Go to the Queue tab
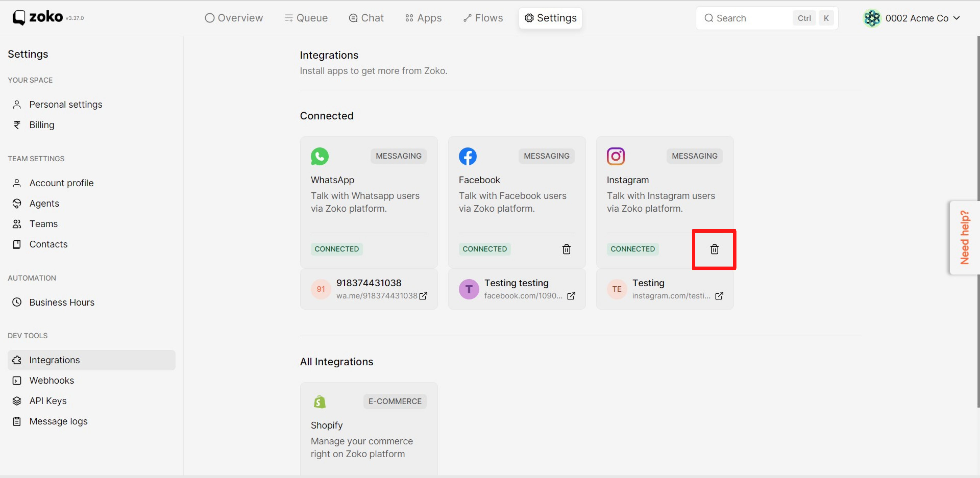980x478 pixels. coord(306,18)
